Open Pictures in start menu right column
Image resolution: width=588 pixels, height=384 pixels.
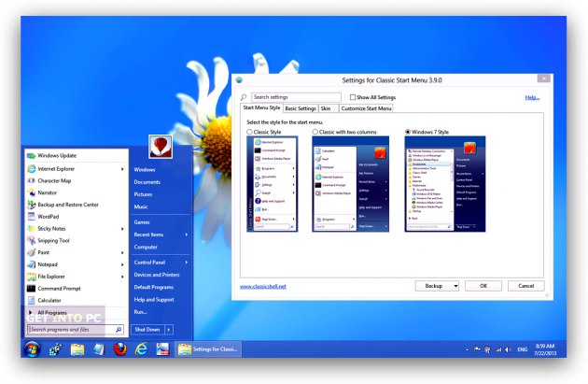[x=143, y=194]
